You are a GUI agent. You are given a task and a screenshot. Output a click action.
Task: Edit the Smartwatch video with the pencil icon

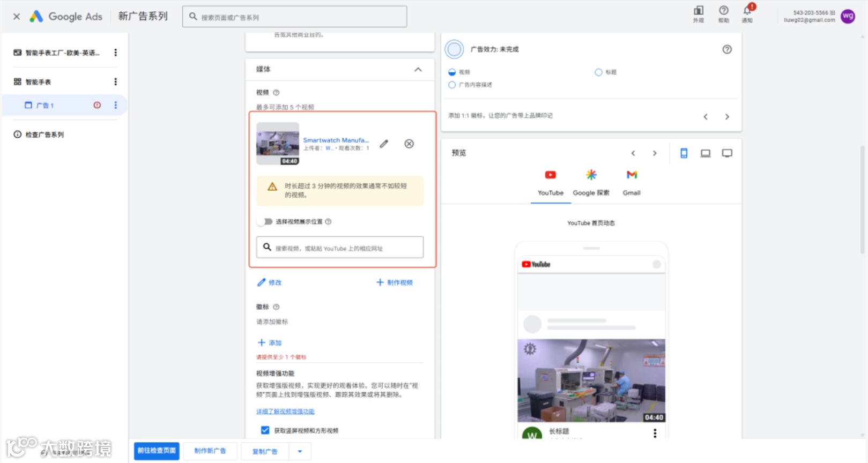[384, 144]
